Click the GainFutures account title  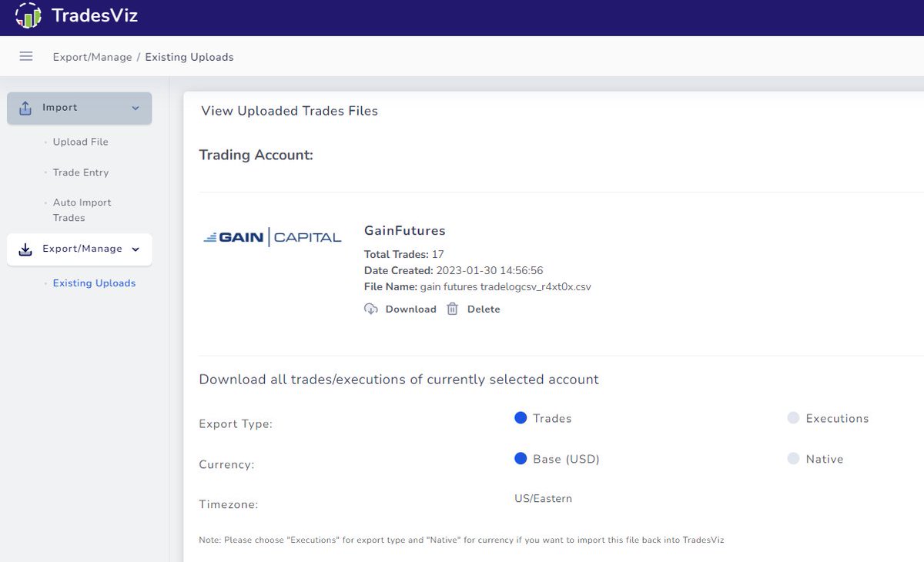click(405, 230)
